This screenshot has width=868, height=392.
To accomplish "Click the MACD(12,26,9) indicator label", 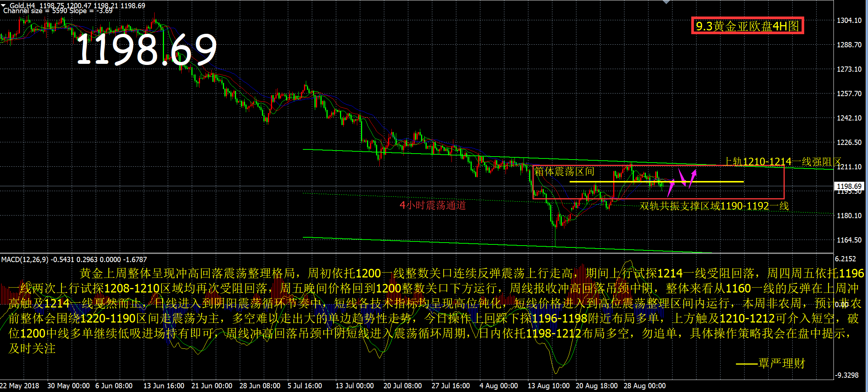I will 74,259.
